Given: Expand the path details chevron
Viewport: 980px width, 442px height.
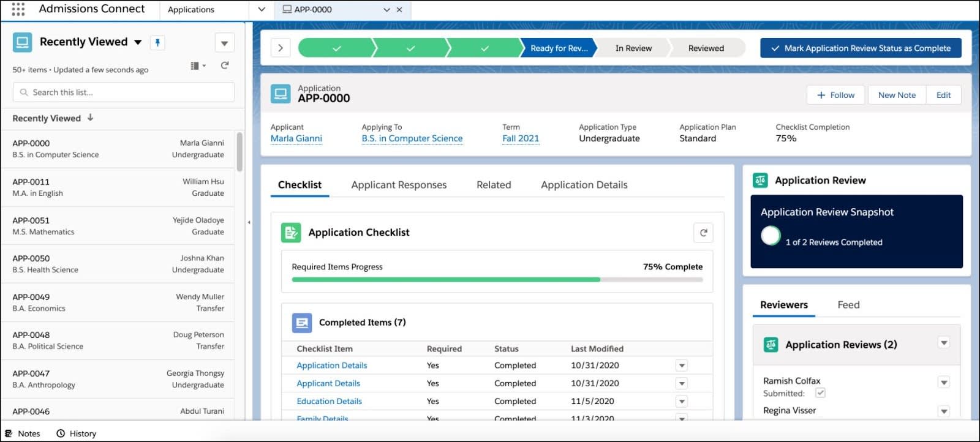Looking at the screenshot, I should tap(281, 48).
